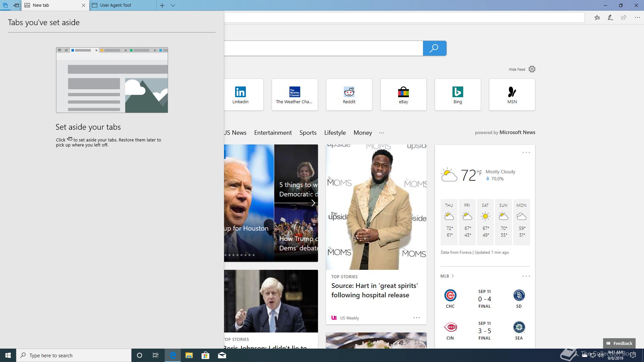Open the tabs you've set aside icon

click(5, 5)
